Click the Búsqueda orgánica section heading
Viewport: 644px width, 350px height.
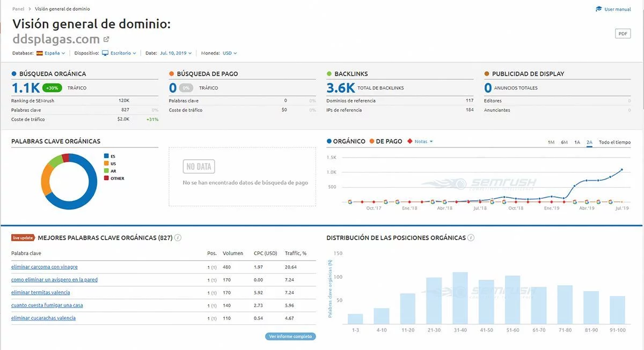tap(53, 74)
